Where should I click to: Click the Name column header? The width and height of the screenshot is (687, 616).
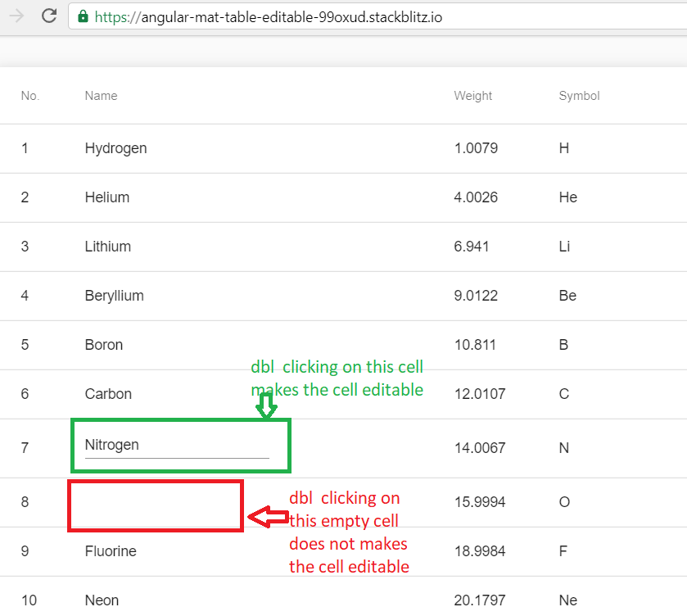pyautogui.click(x=101, y=96)
